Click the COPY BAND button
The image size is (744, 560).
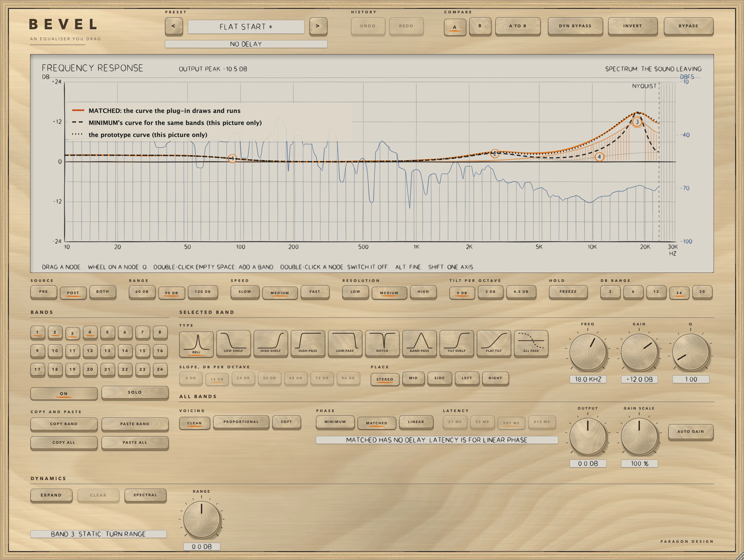pos(64,424)
